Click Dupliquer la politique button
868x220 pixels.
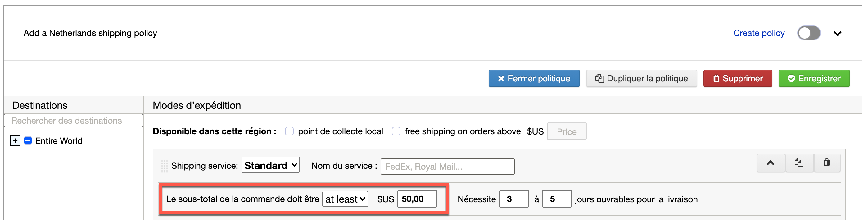(641, 79)
